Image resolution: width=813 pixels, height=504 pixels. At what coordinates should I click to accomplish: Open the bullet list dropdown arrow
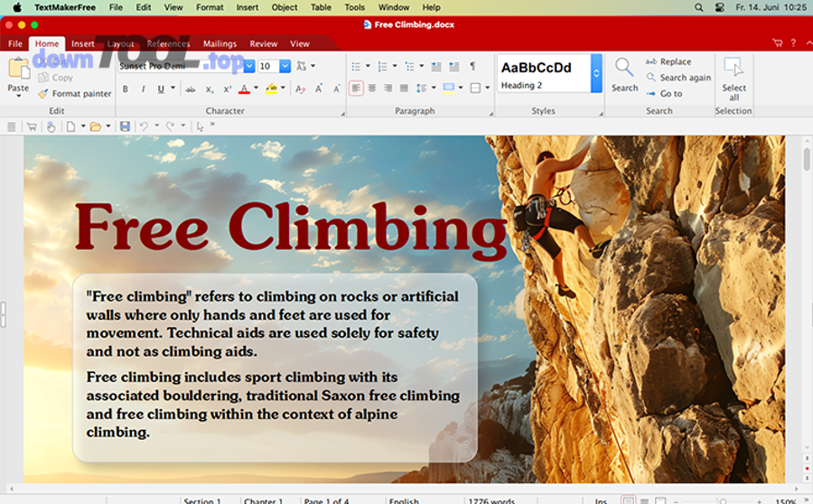pos(369,66)
